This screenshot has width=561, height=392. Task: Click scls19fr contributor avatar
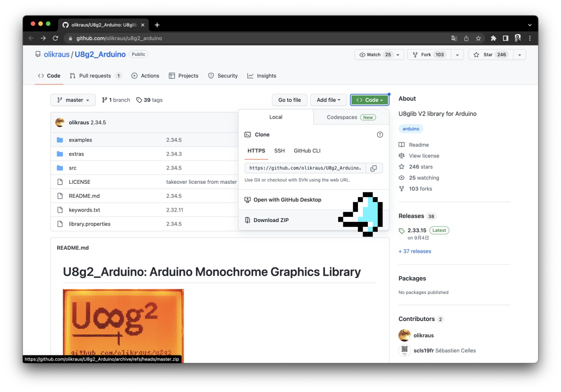404,350
